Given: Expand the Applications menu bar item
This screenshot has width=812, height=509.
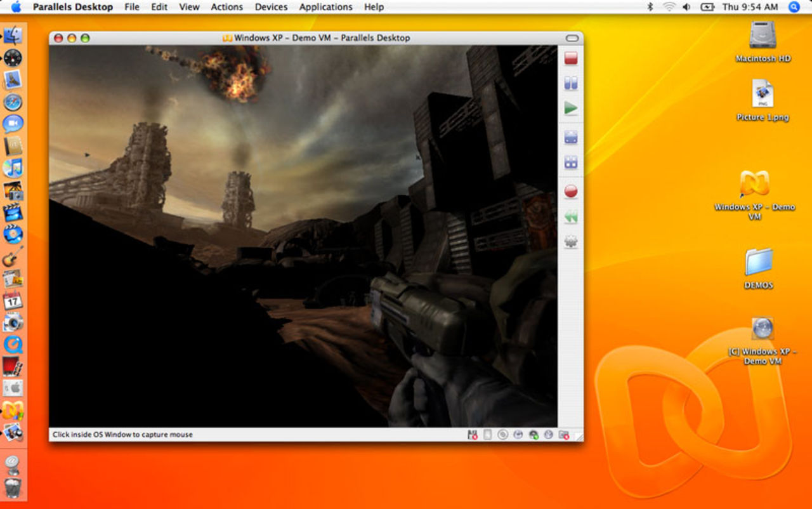Looking at the screenshot, I should 325,7.
